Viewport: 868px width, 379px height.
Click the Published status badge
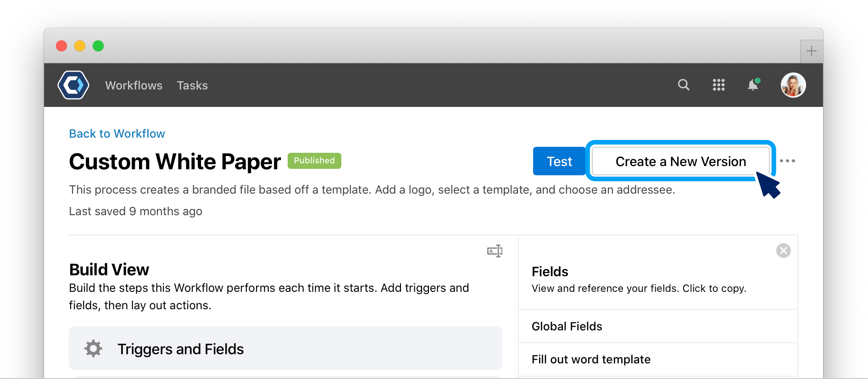tap(314, 161)
